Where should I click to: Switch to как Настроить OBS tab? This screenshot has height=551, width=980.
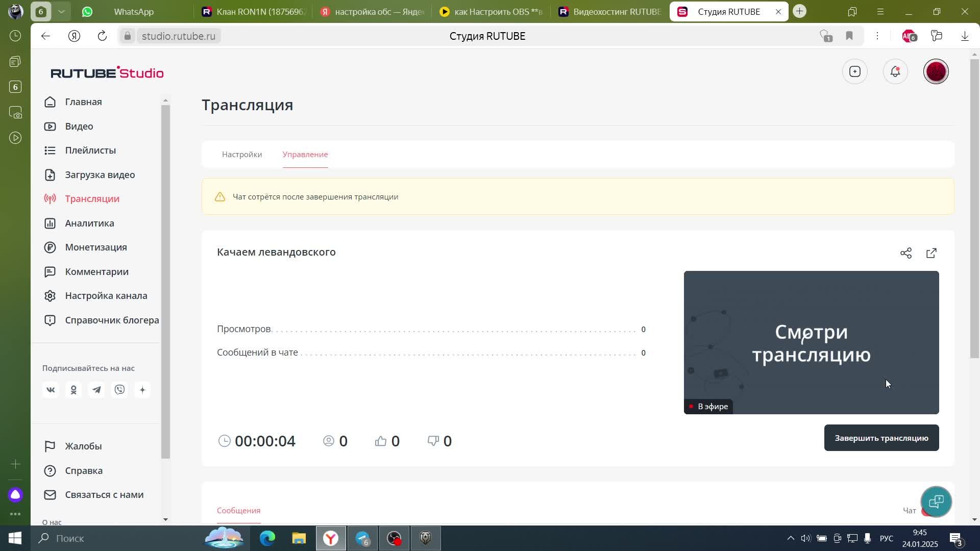492,12
